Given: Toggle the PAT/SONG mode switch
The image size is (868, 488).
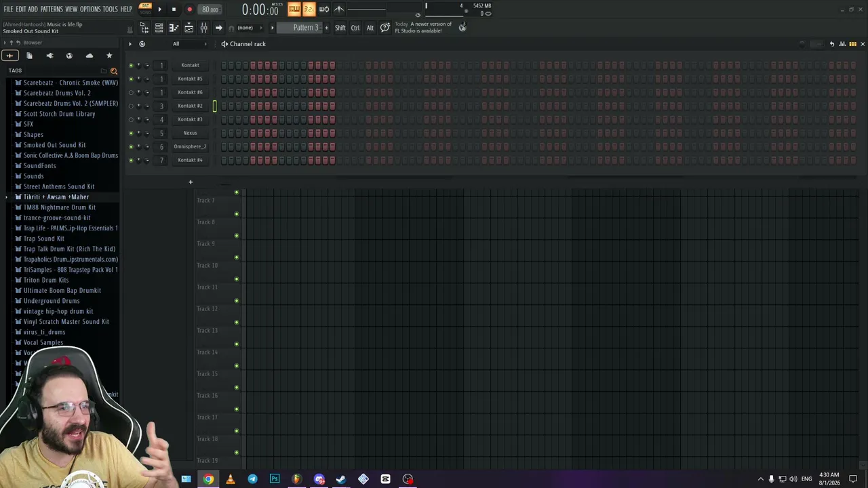Looking at the screenshot, I should [x=145, y=9].
